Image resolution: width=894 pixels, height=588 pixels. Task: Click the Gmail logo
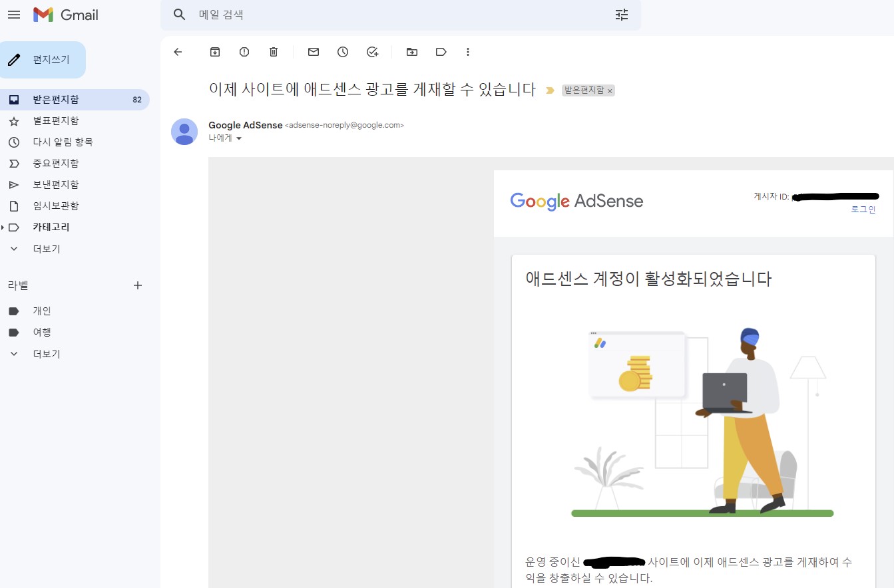66,15
